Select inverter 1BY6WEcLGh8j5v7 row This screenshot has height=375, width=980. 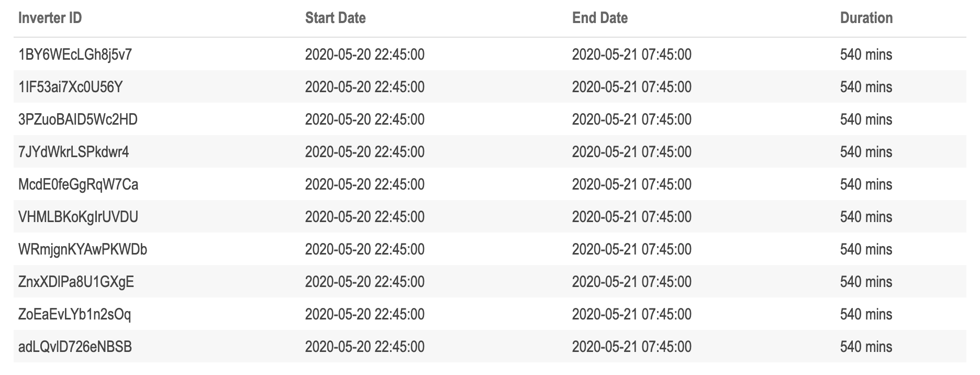coord(490,54)
